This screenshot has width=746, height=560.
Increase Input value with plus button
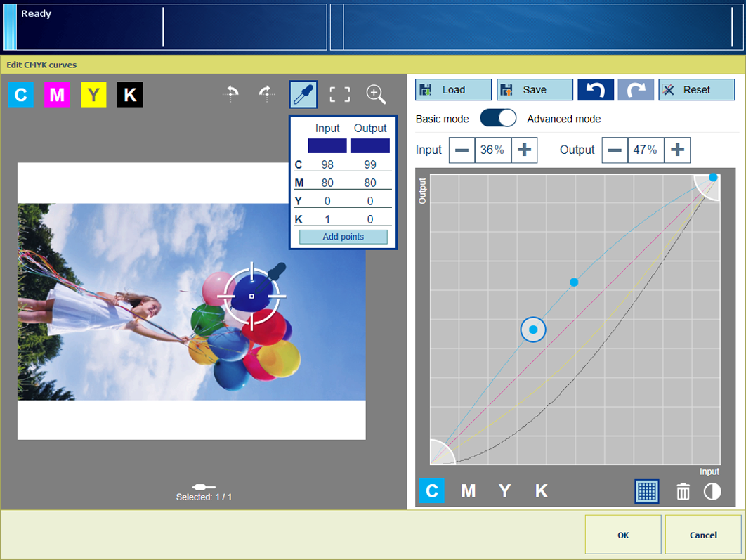tap(524, 150)
